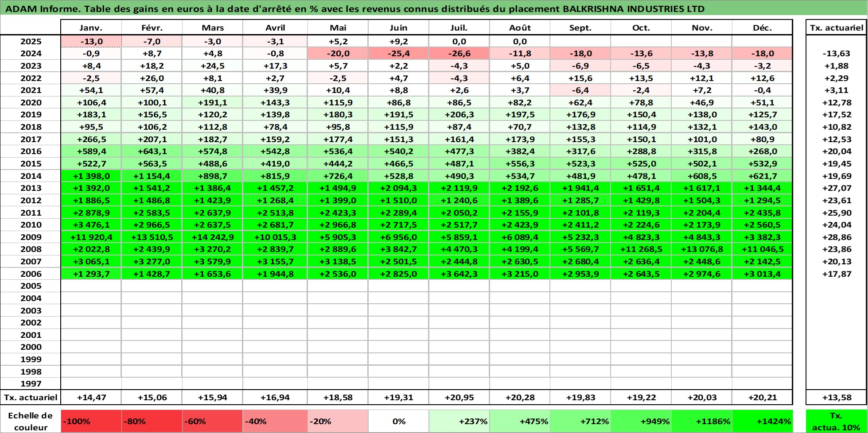Click the +143,0 cell in 2018

coord(762,127)
